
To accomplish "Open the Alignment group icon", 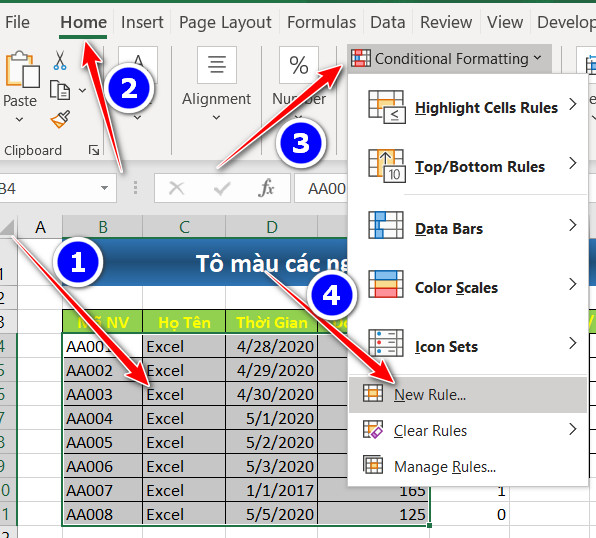I will click(x=217, y=65).
